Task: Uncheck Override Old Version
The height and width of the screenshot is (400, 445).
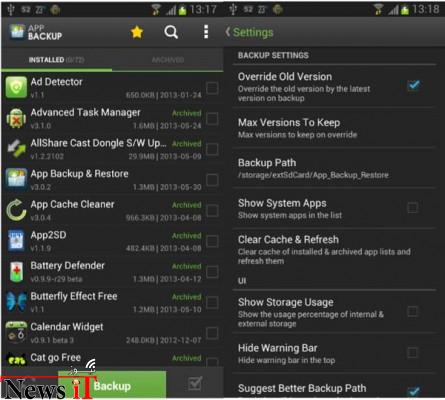Action: [x=413, y=85]
